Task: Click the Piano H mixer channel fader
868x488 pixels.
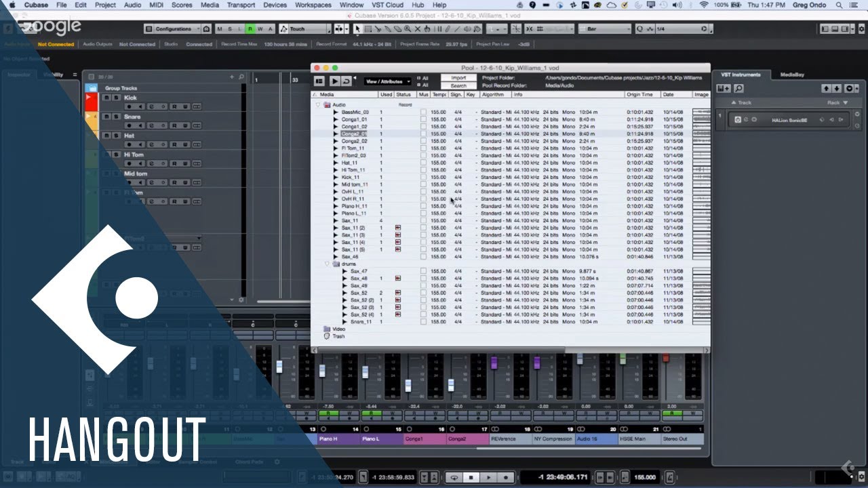Action: pos(322,371)
